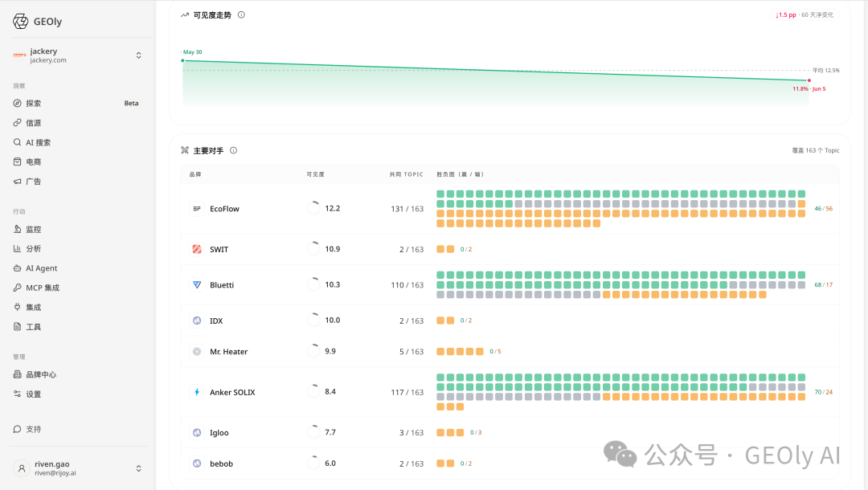Expand the jackery brand switcher
This screenshot has width=868, height=490.
click(138, 55)
